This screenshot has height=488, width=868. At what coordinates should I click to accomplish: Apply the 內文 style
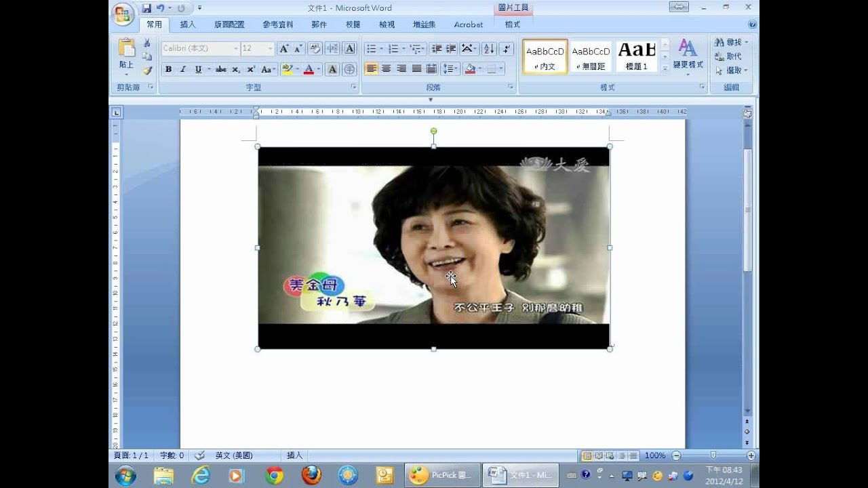point(545,57)
